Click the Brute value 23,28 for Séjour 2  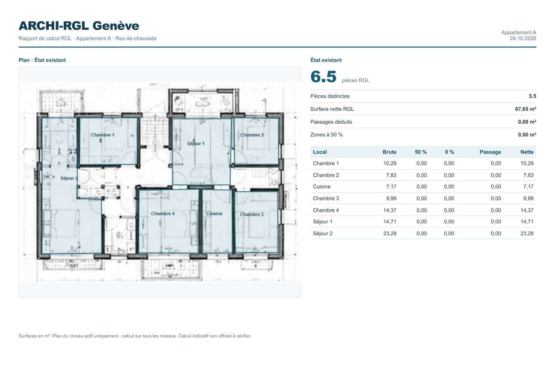pyautogui.click(x=390, y=233)
